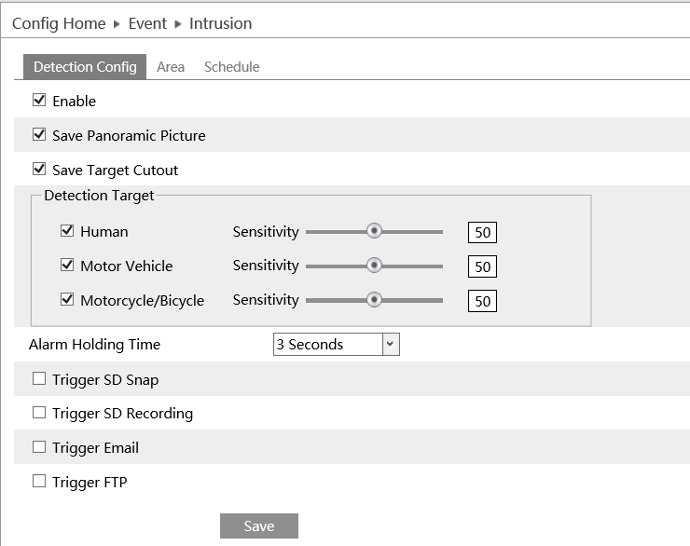This screenshot has width=690, height=546.
Task: Uncheck Motor Vehicle detection target
Action: (68, 265)
